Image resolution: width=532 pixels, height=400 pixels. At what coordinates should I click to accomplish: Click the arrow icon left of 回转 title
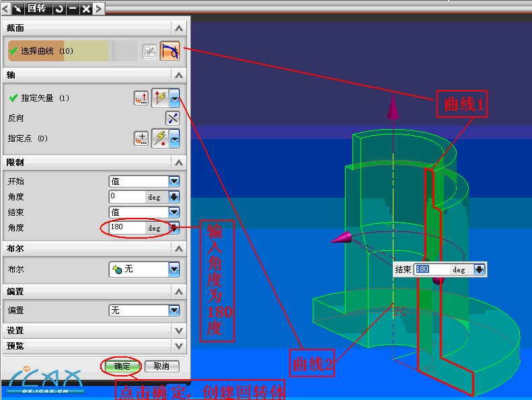click(18, 9)
